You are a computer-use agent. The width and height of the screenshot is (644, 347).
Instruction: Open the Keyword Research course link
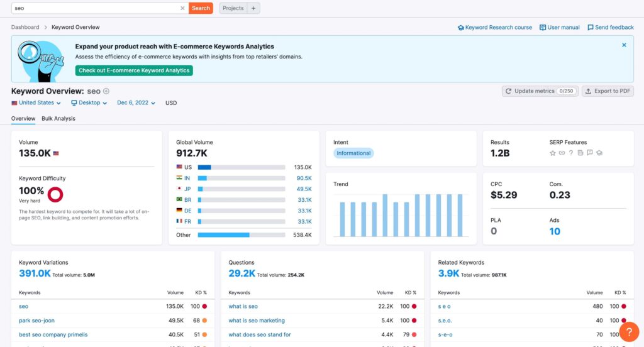point(495,28)
